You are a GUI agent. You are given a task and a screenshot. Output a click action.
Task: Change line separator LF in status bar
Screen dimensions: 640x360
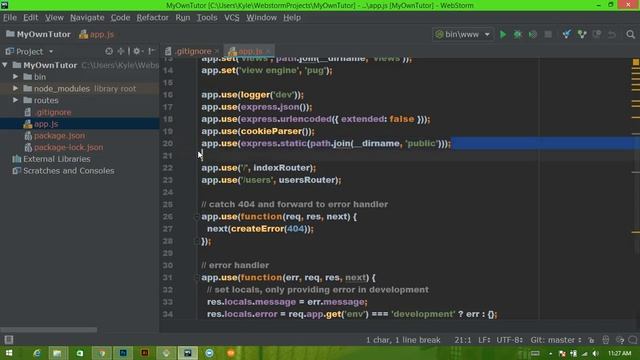[x=484, y=340]
